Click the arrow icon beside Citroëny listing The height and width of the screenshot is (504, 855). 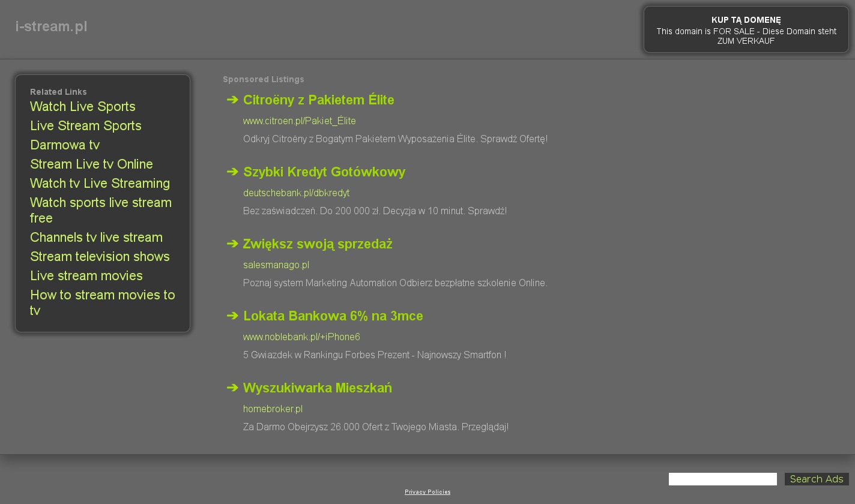232,100
